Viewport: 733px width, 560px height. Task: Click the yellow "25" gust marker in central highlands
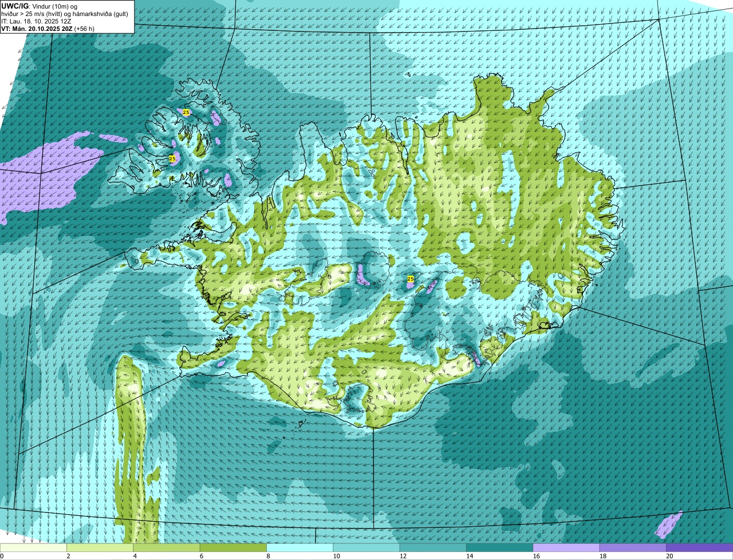410,278
